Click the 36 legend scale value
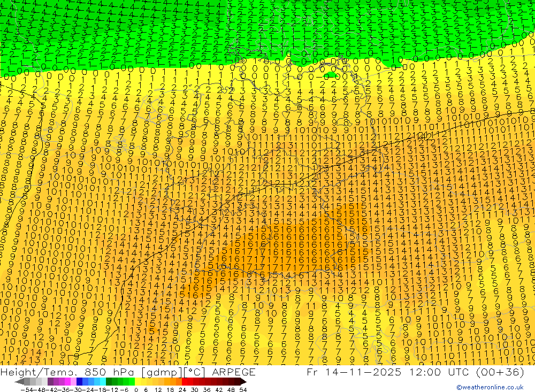The image size is (535, 392). [x=207, y=390]
